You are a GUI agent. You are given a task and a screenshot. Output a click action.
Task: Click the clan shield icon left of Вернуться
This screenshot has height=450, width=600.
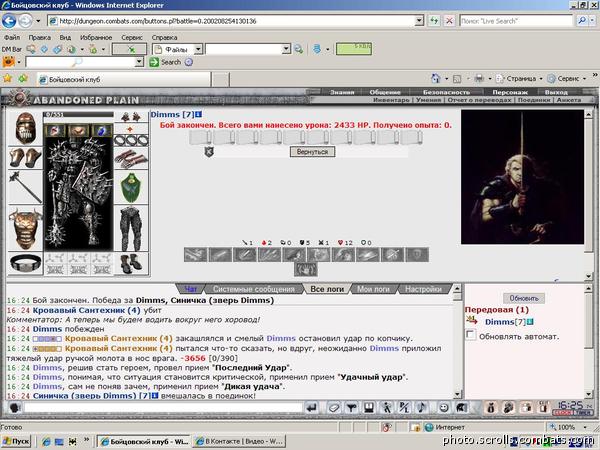pos(209,152)
